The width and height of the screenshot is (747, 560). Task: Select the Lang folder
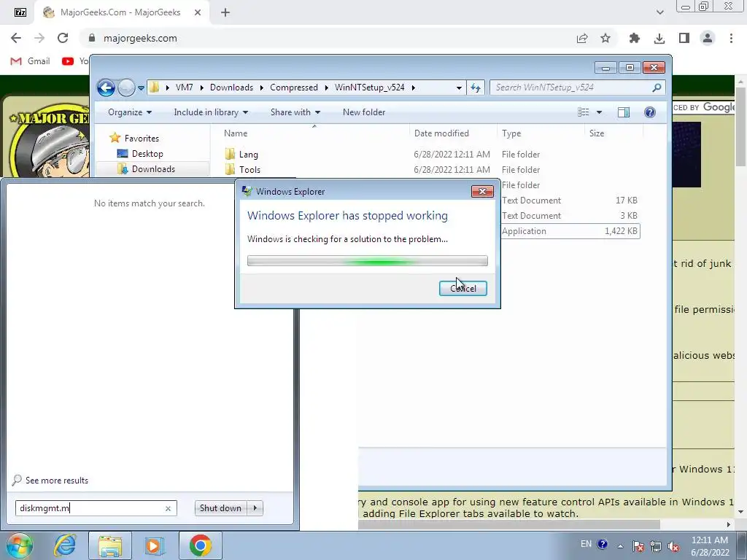(248, 155)
